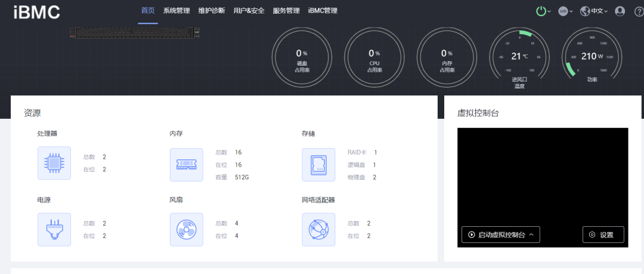The width and height of the screenshot is (644, 274).
Task: Click the RAID卡 label
Action: coord(357,153)
